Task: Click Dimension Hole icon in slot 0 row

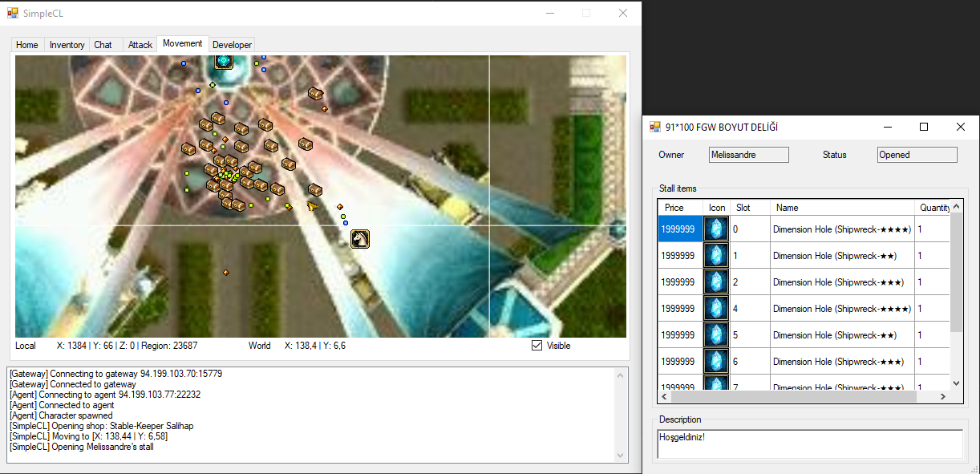Action: coord(716,229)
